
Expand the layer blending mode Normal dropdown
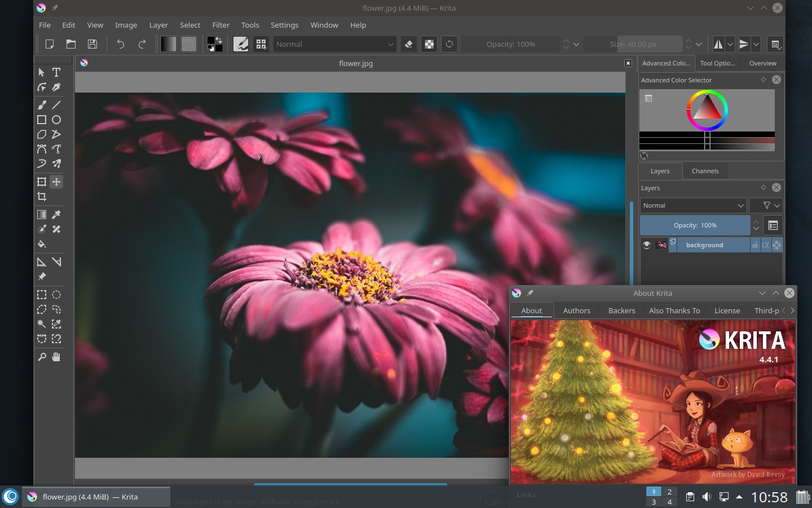(x=693, y=205)
